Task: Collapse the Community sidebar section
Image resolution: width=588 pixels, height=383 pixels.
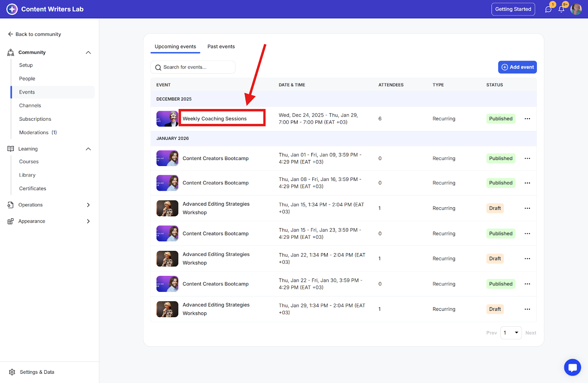Action: 88,53
